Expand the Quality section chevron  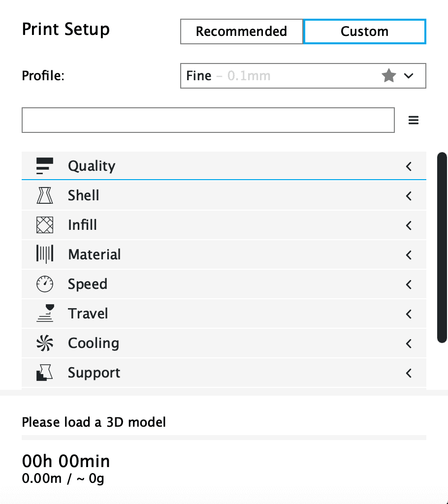pyautogui.click(x=409, y=166)
